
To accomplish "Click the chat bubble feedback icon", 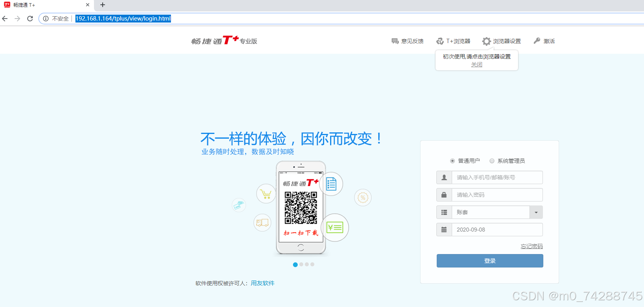I will pyautogui.click(x=395, y=41).
